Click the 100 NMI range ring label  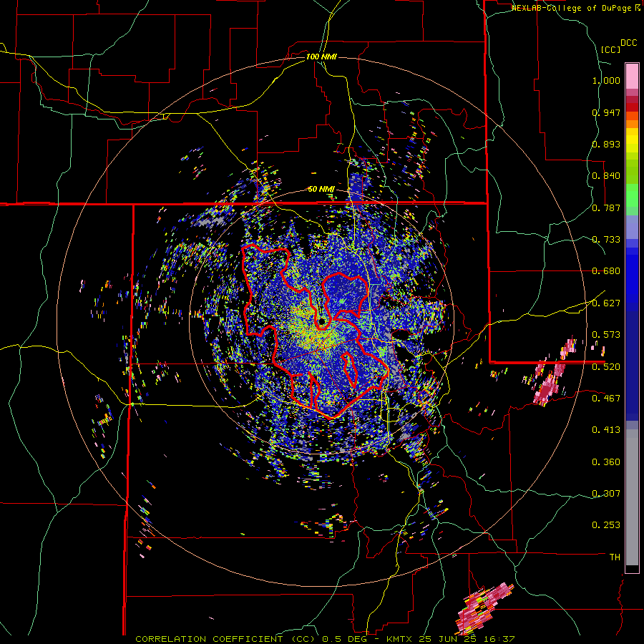(x=321, y=57)
